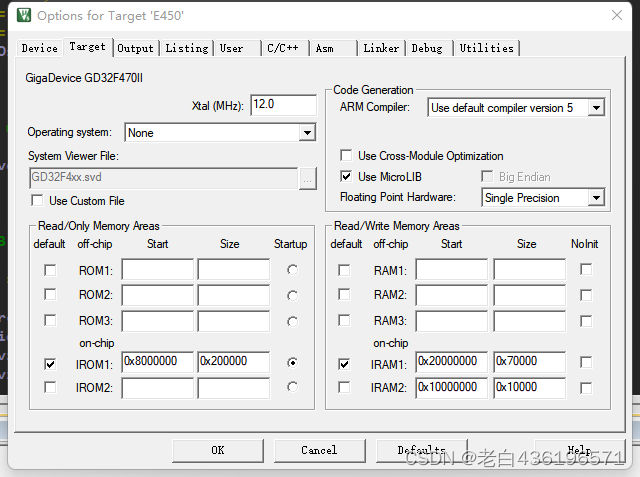
Task: Click the GigaDevice GD32F470II device label
Action: click(x=84, y=78)
